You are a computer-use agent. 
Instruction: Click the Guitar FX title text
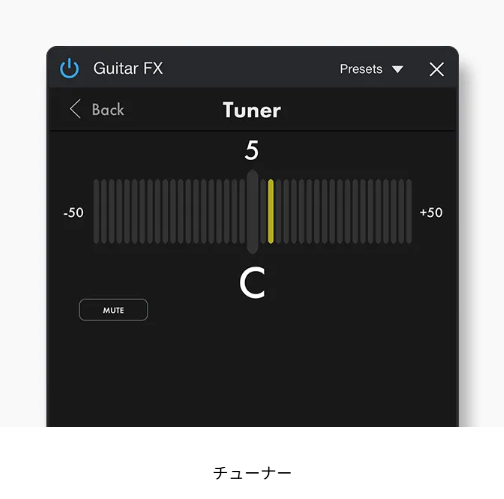coord(128,68)
